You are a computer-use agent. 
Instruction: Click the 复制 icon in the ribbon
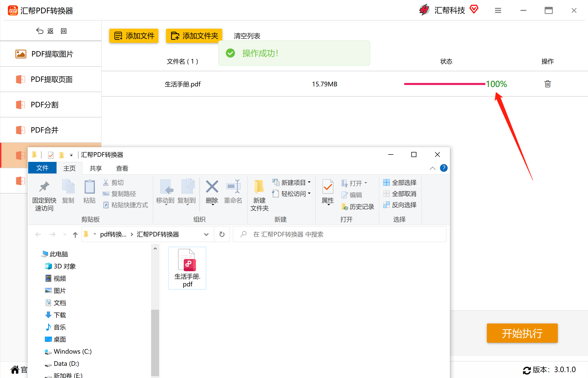(68, 186)
